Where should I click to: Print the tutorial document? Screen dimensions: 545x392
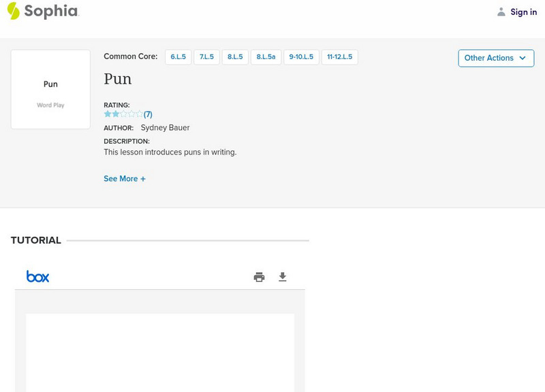[x=259, y=277]
